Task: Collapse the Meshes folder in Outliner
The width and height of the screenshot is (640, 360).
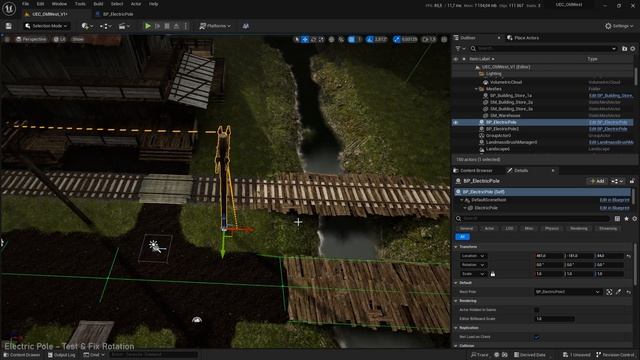Action: point(476,89)
